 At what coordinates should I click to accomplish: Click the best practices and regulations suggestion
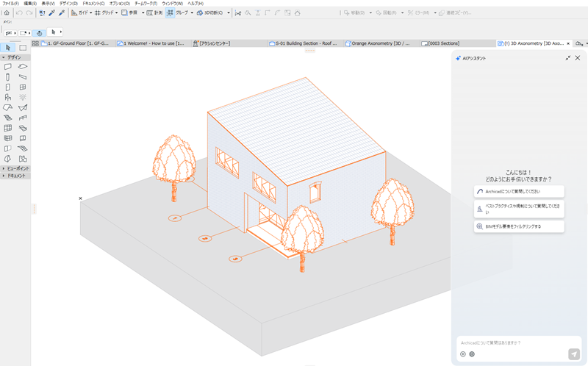tap(519, 209)
